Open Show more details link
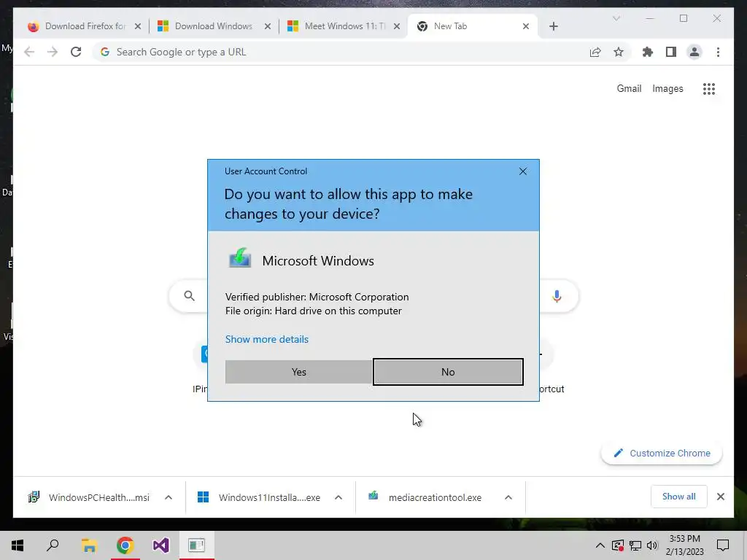 click(267, 339)
